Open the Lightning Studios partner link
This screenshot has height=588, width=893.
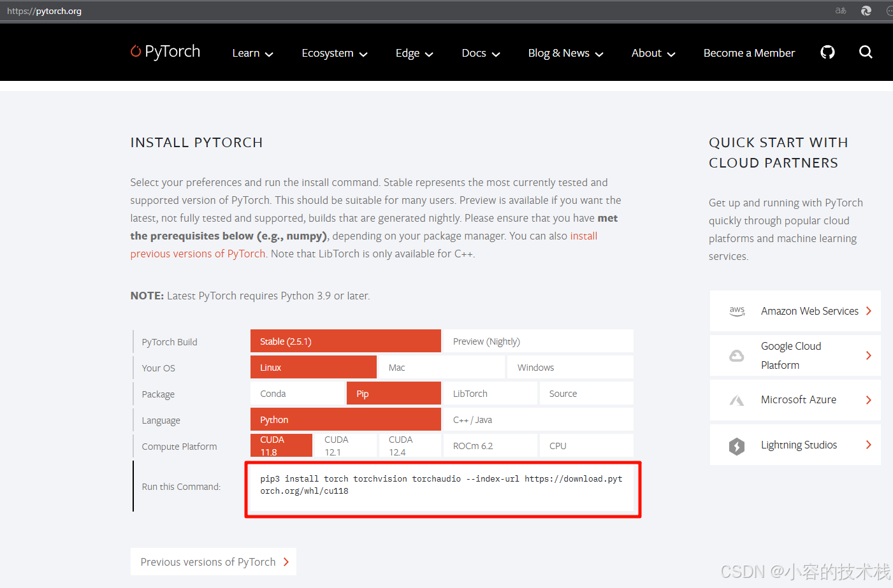(795, 445)
